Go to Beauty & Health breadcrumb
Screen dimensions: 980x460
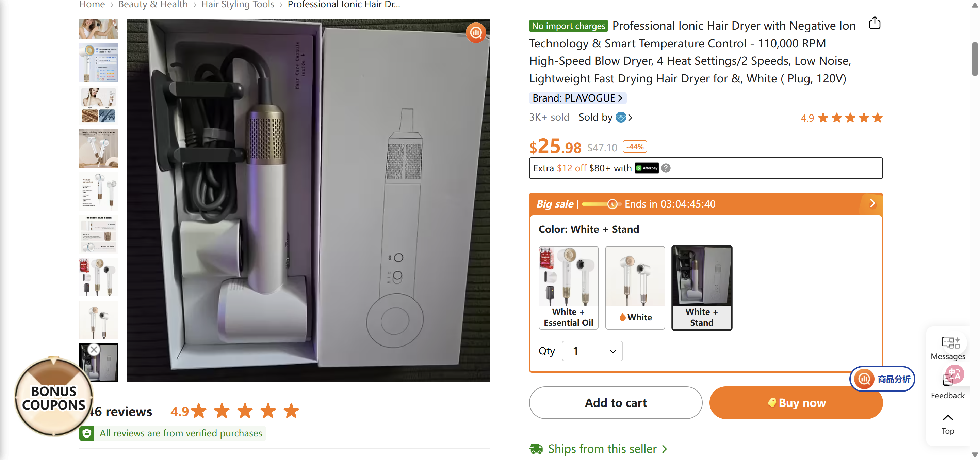tap(153, 4)
